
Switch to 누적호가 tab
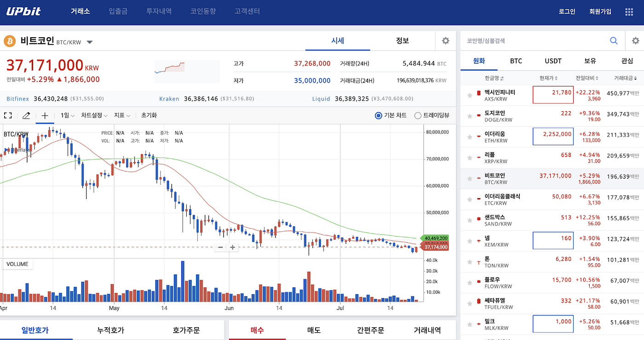(x=110, y=330)
